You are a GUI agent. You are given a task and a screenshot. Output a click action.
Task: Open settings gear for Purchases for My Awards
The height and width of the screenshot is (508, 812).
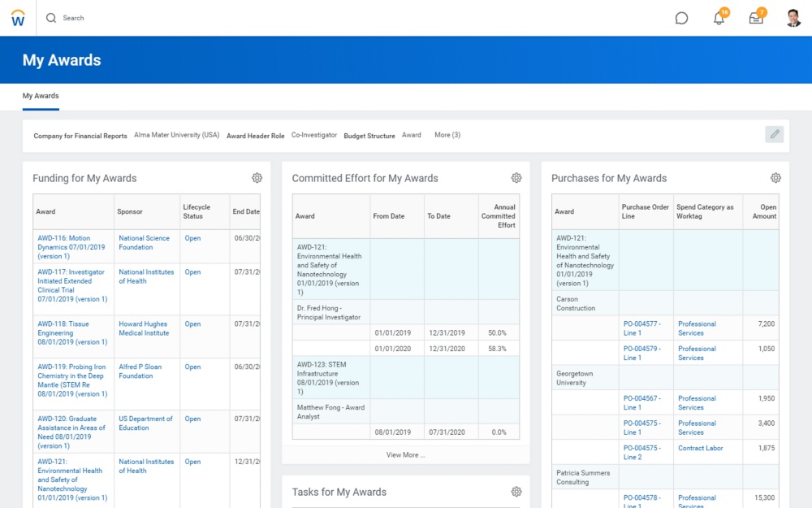(775, 178)
